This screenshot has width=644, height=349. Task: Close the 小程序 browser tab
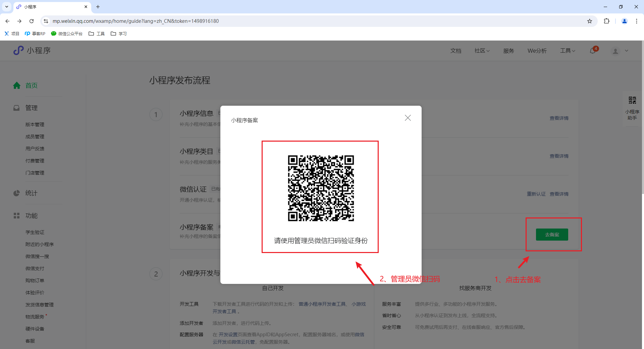86,7
